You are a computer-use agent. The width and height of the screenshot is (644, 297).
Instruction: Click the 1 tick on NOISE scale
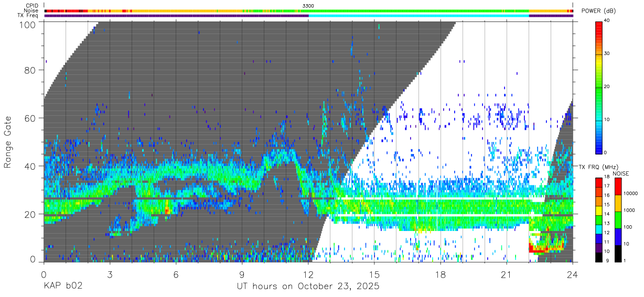tap(624, 260)
